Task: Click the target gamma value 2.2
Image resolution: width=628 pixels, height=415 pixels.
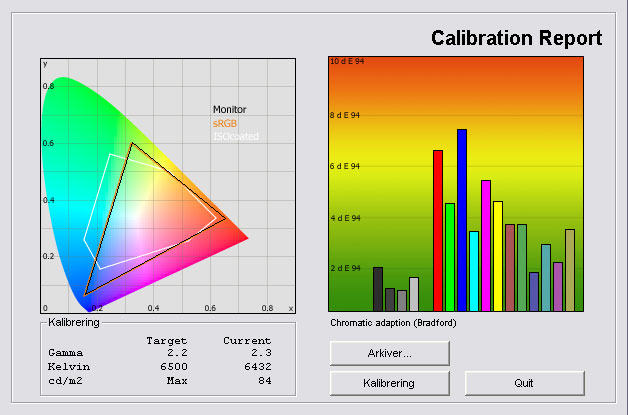Action: click(x=177, y=353)
